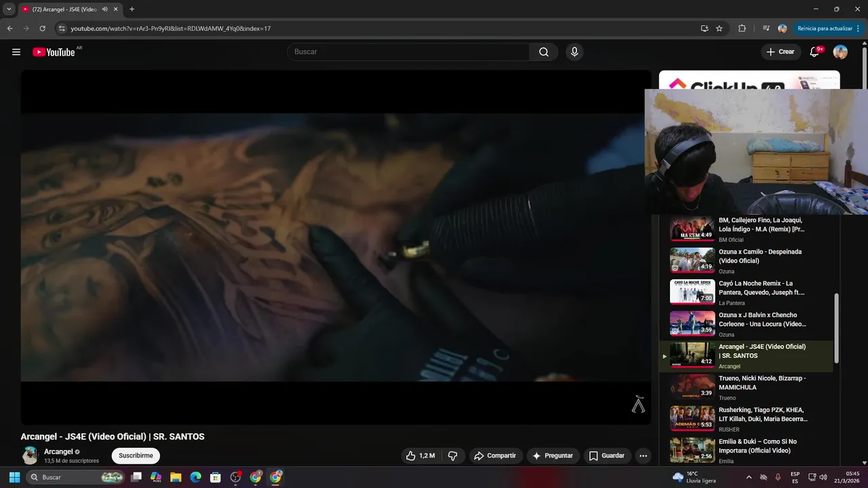Open Task View on the taskbar

coord(136,477)
